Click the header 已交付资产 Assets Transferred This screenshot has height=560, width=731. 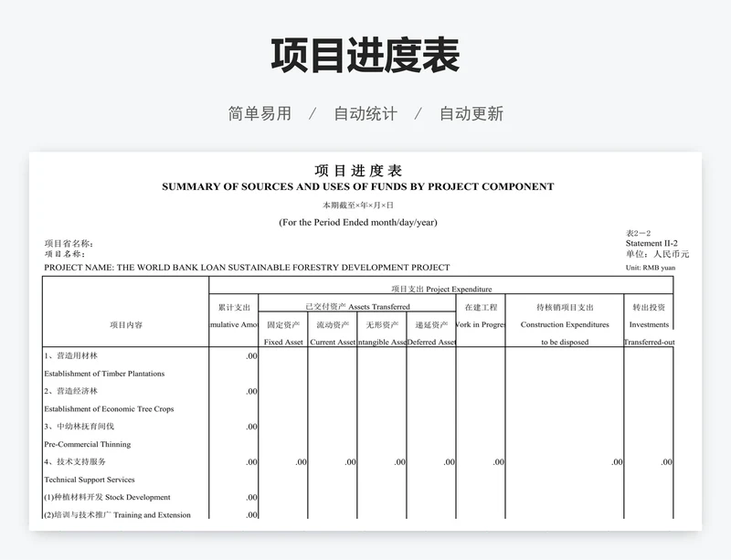pos(357,307)
